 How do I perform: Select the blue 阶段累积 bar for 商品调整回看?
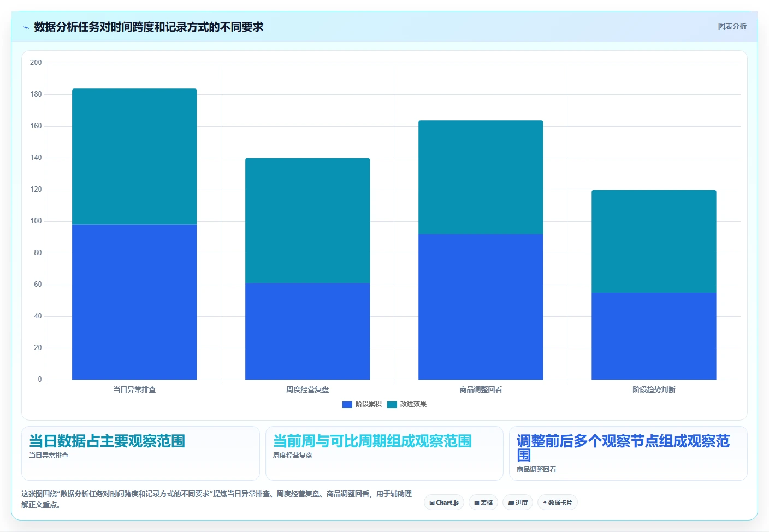(481, 307)
